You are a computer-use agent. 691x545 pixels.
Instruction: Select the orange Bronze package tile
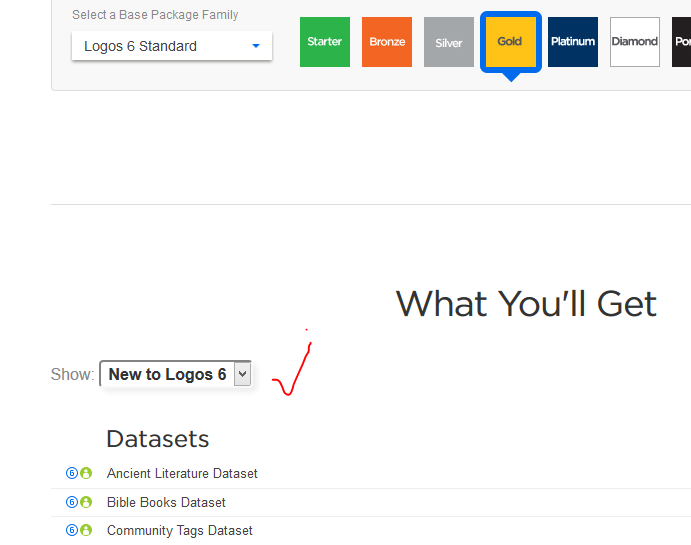387,42
